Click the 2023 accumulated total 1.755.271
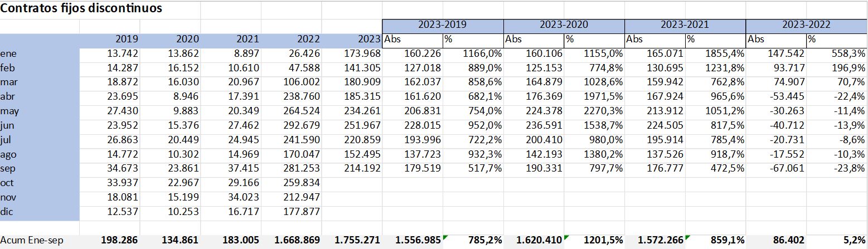The height and width of the screenshot is (249, 868). tap(353, 240)
